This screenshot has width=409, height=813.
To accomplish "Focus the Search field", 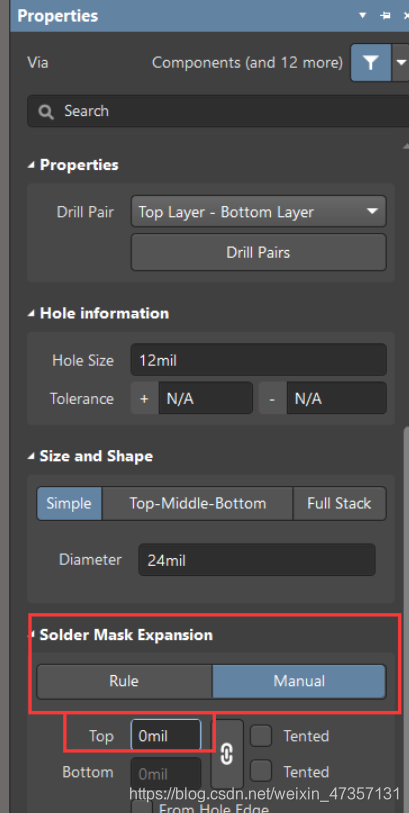I will (218, 111).
